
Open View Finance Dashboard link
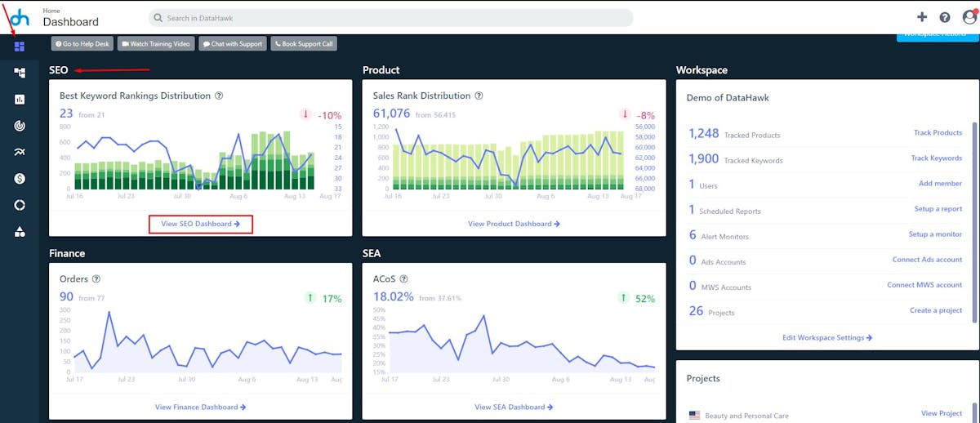coord(200,407)
